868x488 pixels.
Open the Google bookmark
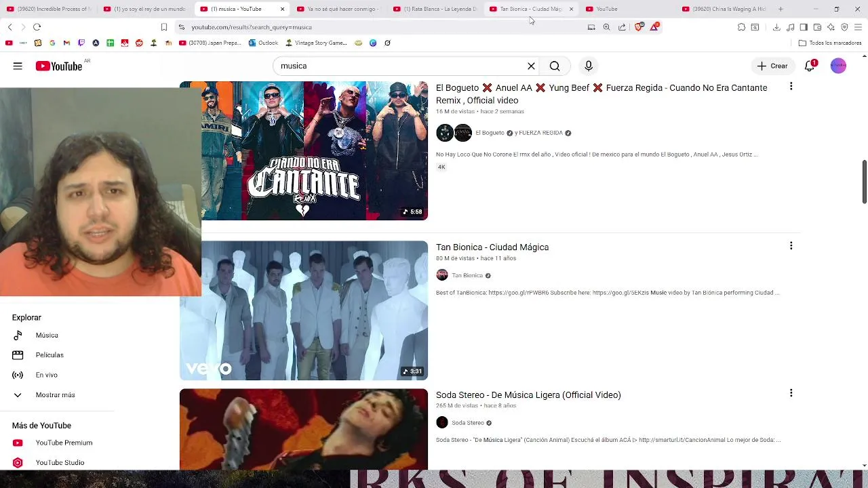52,43
